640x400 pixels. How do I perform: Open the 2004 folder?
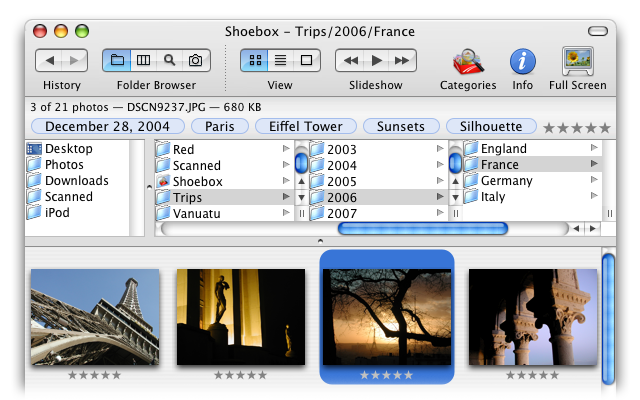point(342,165)
